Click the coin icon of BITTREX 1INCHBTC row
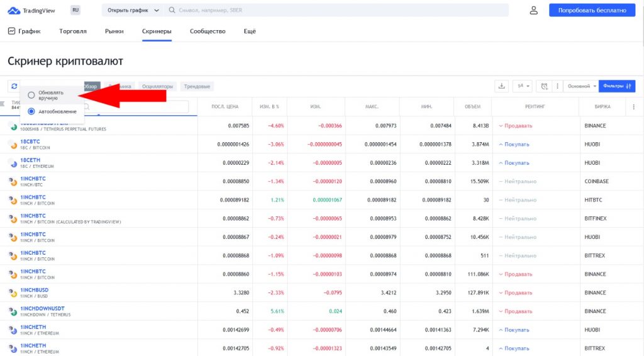The image size is (644, 356). tap(13, 256)
